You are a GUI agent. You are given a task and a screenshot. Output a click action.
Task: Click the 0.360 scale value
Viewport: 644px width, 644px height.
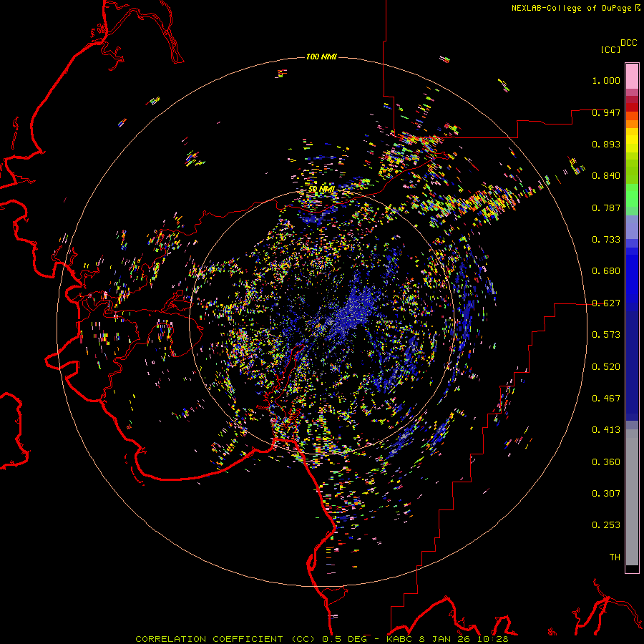point(606,462)
